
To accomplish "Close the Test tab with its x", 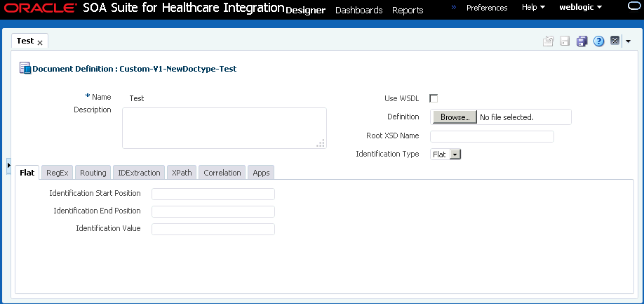I will 40,42.
